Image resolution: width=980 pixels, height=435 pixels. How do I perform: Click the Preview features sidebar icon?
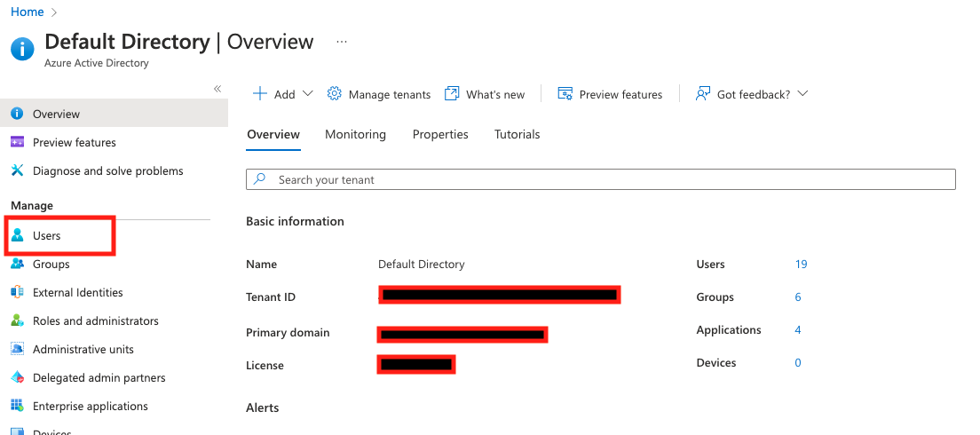click(18, 142)
